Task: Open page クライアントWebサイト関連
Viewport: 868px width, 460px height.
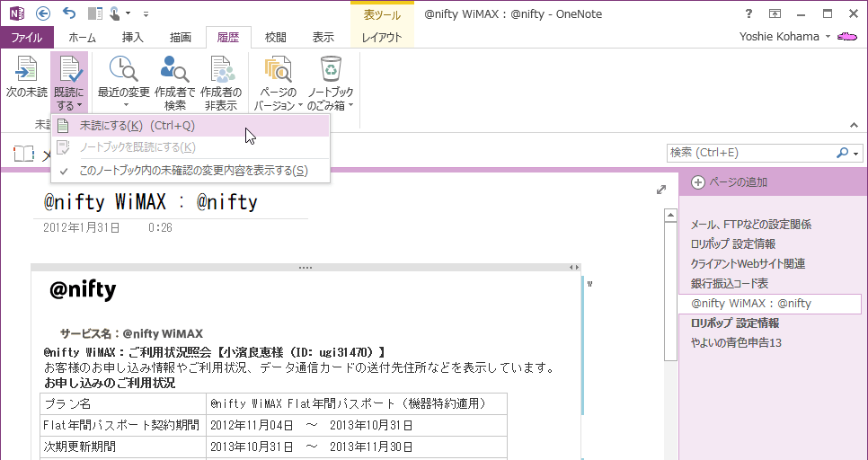Action: click(x=748, y=263)
